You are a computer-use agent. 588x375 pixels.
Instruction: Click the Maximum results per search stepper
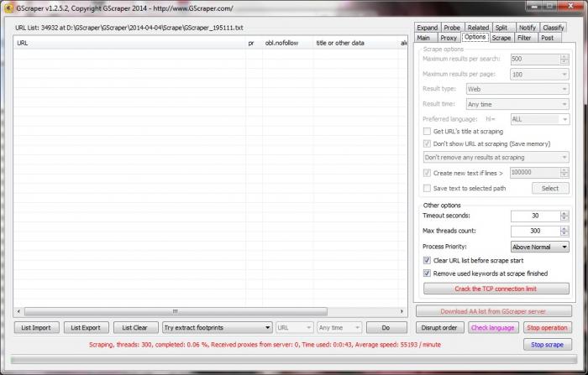coord(564,60)
